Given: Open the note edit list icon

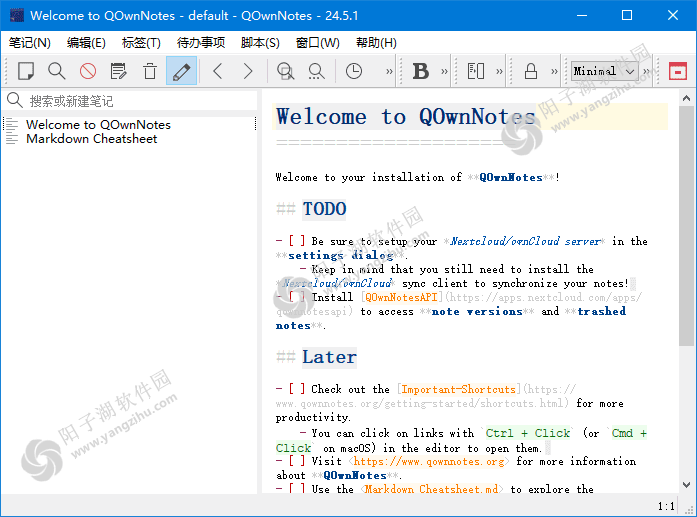Looking at the screenshot, I should coord(119,71).
